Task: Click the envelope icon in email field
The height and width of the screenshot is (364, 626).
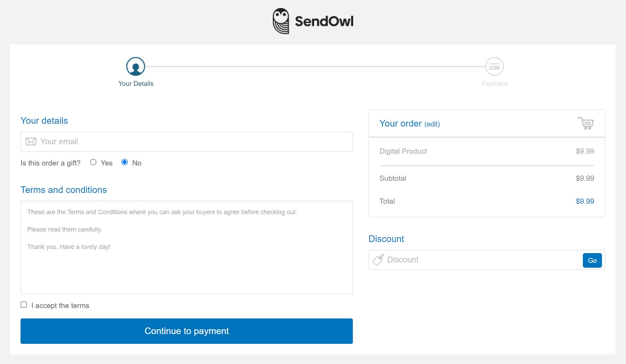Action: click(31, 141)
